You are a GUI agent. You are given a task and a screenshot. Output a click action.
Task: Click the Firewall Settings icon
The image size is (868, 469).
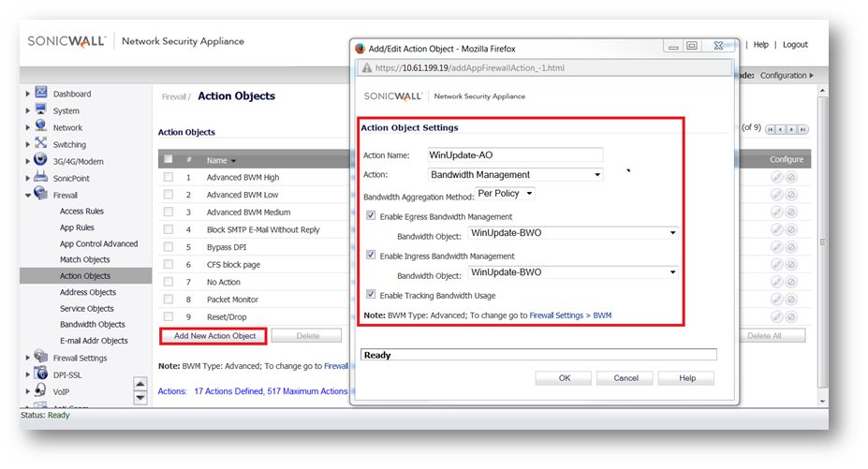point(41,357)
